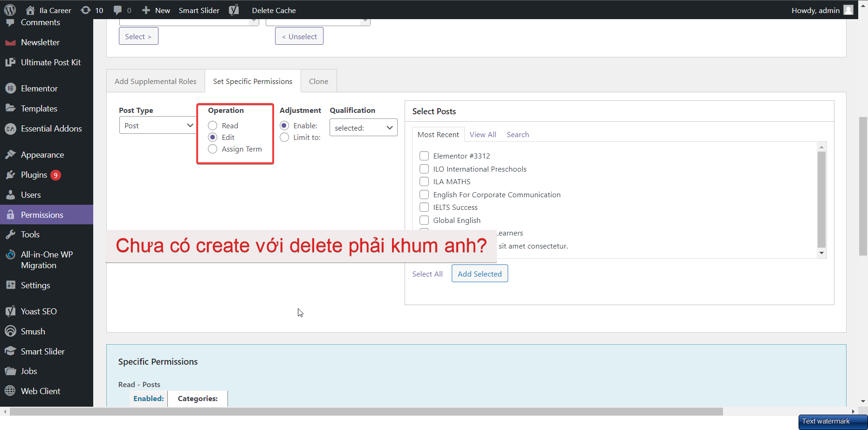Click the Web Client globe icon
The width and height of the screenshot is (868, 430).
pos(10,391)
